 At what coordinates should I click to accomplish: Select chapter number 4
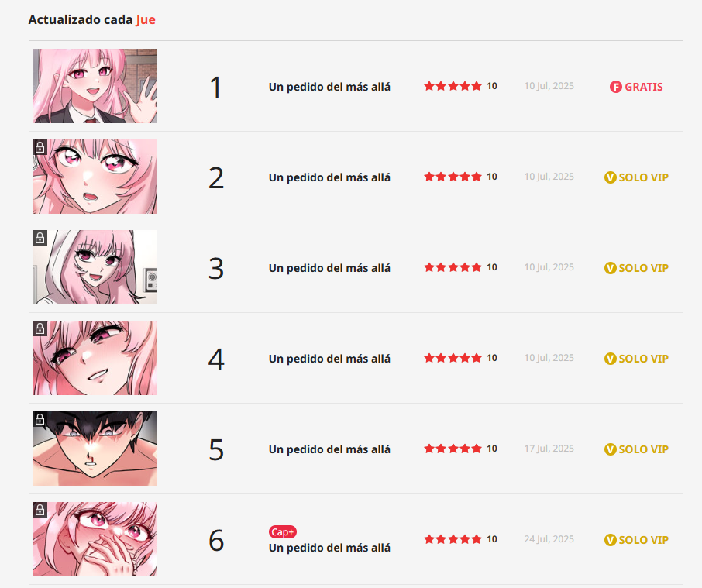216,359
